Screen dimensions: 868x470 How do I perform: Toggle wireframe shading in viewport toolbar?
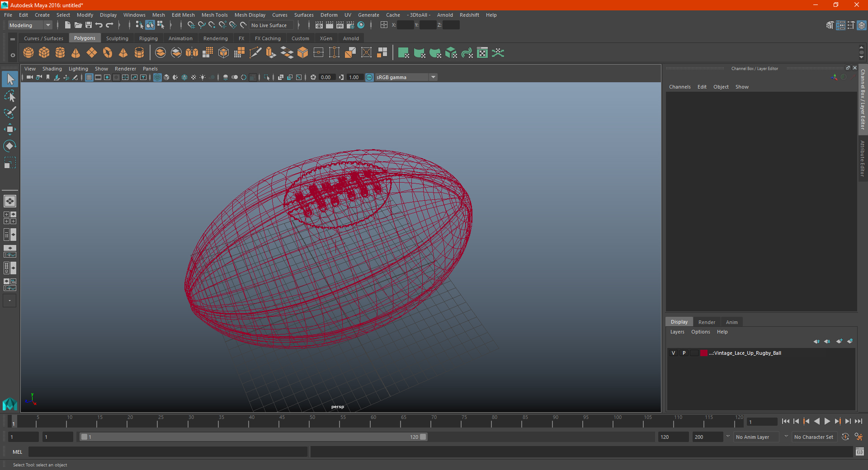(x=157, y=77)
